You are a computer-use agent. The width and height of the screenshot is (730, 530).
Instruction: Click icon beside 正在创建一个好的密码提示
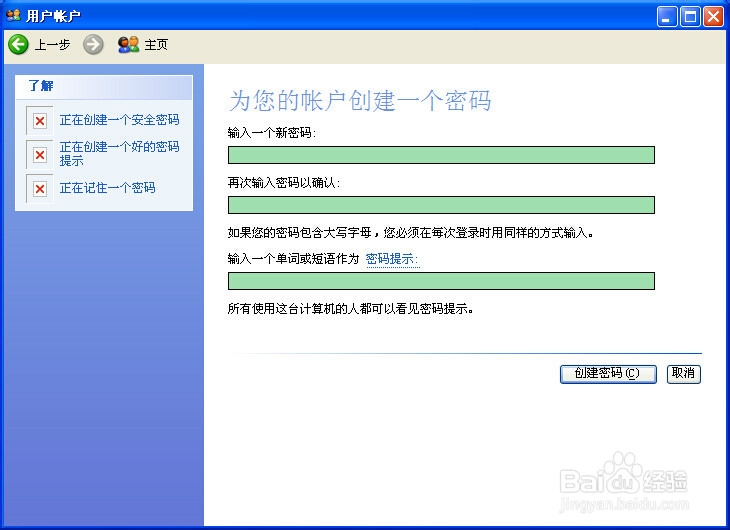(40, 155)
